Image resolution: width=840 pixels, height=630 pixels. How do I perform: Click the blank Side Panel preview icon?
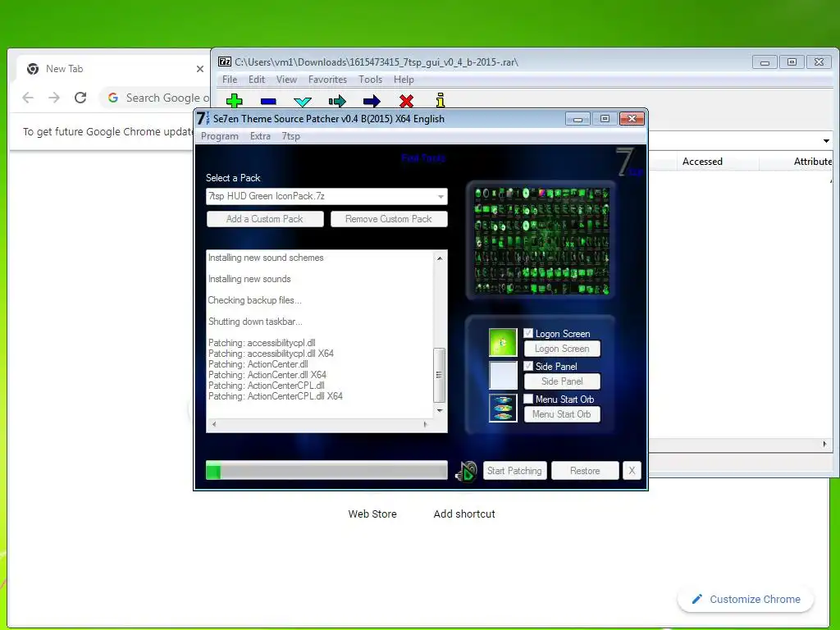503,375
